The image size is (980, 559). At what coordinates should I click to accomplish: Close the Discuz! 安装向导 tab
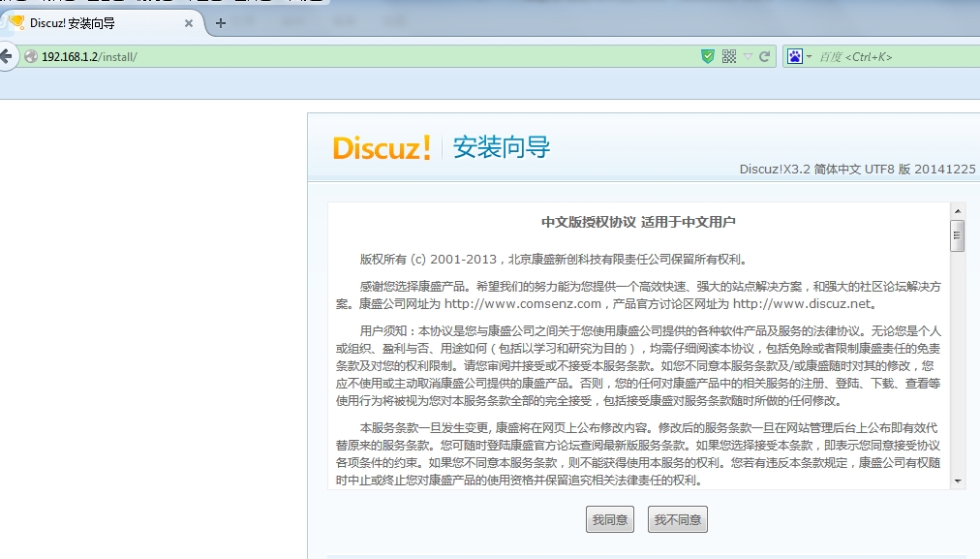coord(189,23)
